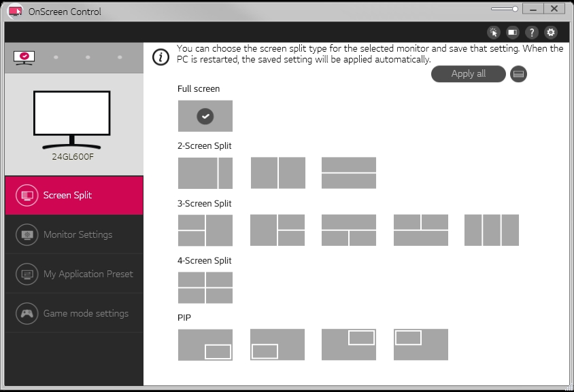
Task: Click the information icon beside description
Action: click(x=161, y=58)
